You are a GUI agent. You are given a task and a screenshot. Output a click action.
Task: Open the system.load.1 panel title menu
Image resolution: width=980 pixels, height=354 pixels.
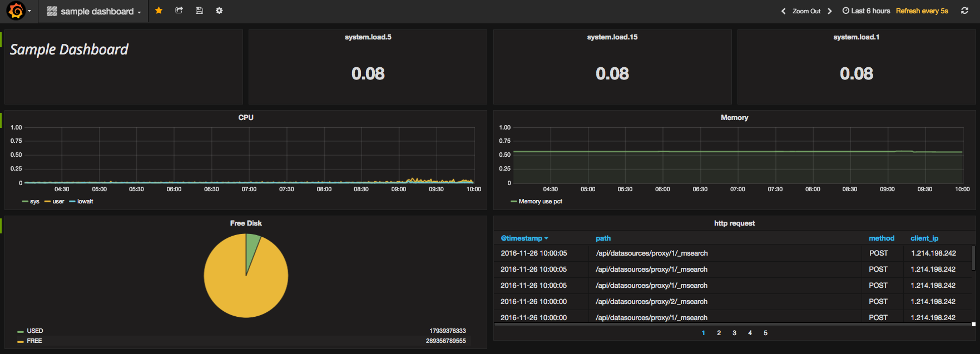[856, 37]
